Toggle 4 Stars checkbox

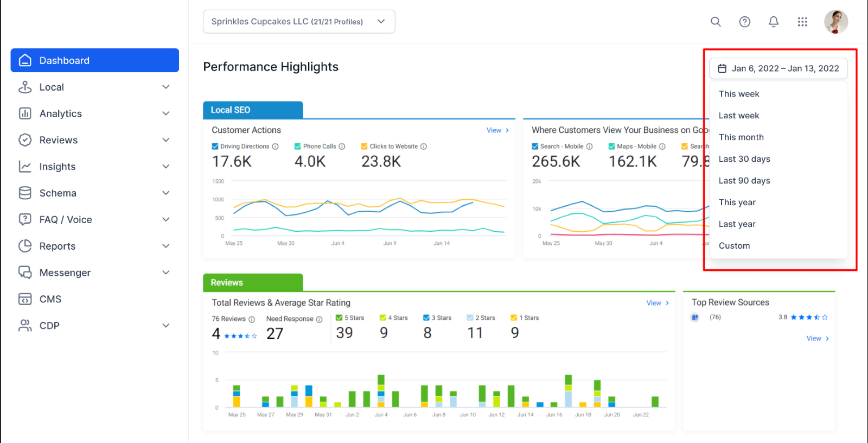tap(382, 318)
